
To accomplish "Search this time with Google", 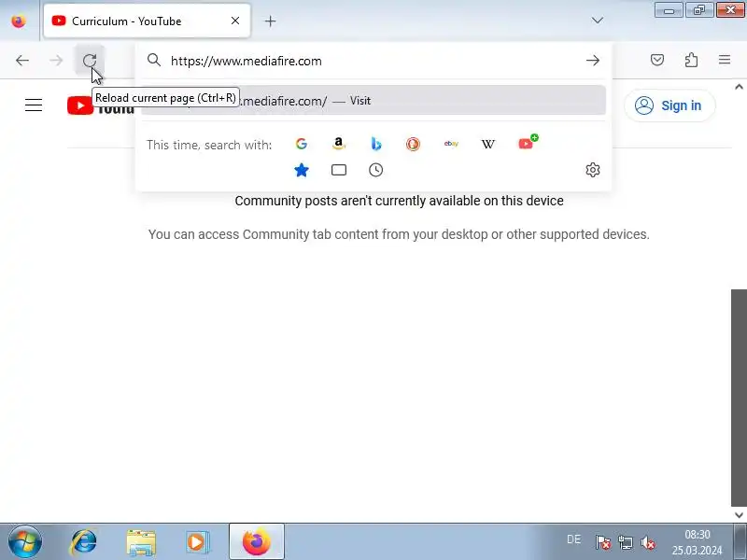I will click(x=301, y=144).
